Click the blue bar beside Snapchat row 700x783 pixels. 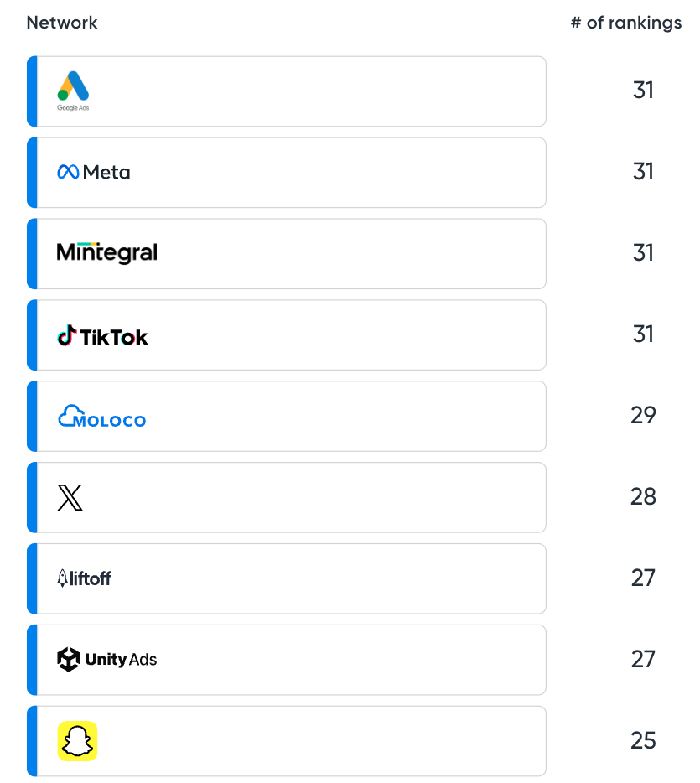pyautogui.click(x=32, y=741)
